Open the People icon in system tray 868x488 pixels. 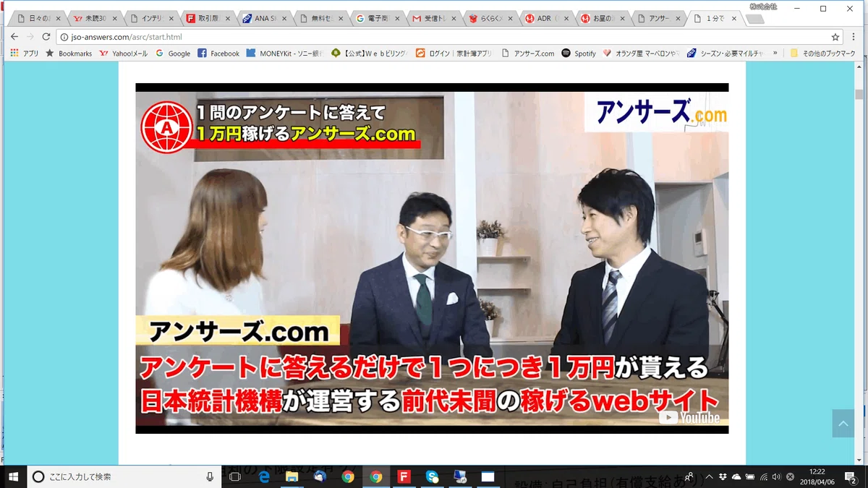[x=689, y=476]
